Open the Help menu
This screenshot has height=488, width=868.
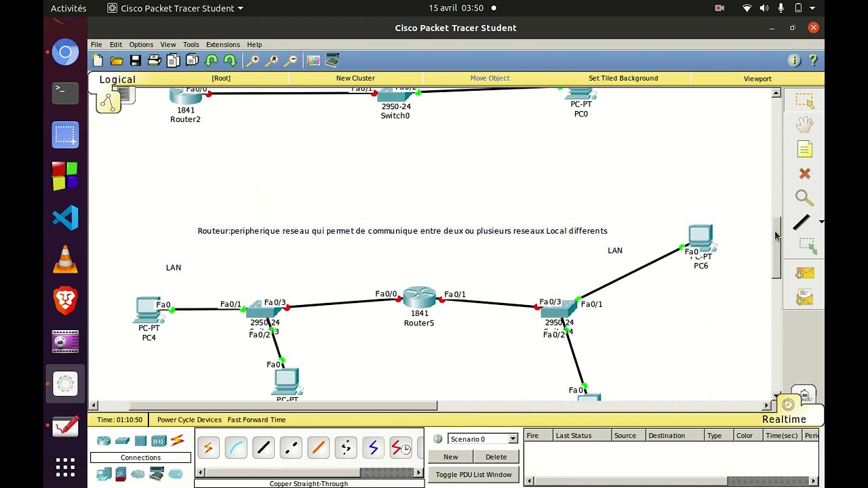[x=254, y=45]
